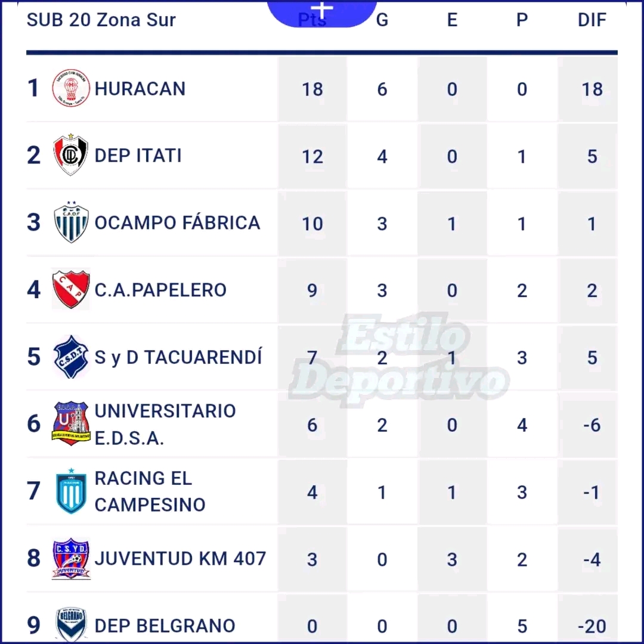This screenshot has width=644, height=644.
Task: Click Dep Belgrano's -20 goal difference cell
Action: [592, 626]
